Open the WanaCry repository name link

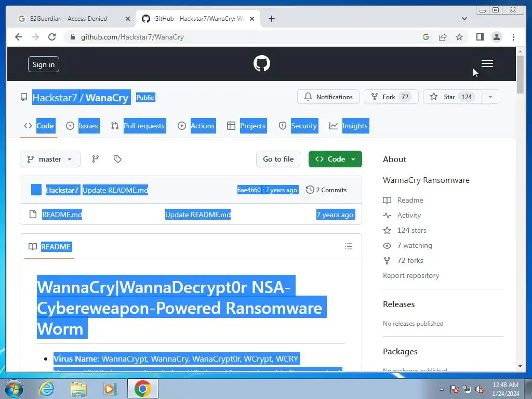click(x=107, y=98)
